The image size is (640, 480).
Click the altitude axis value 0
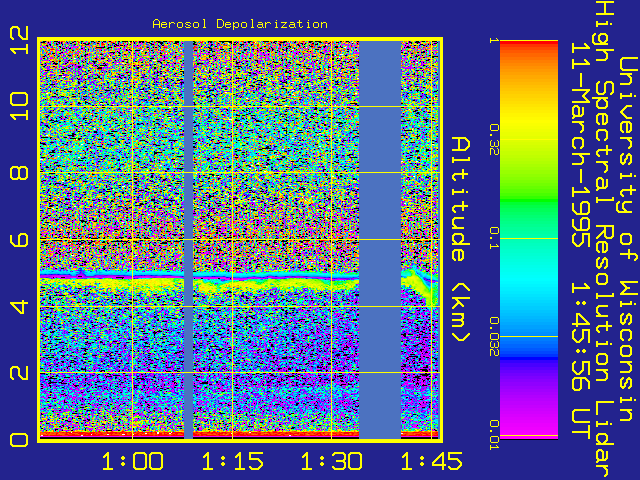pos(20,440)
